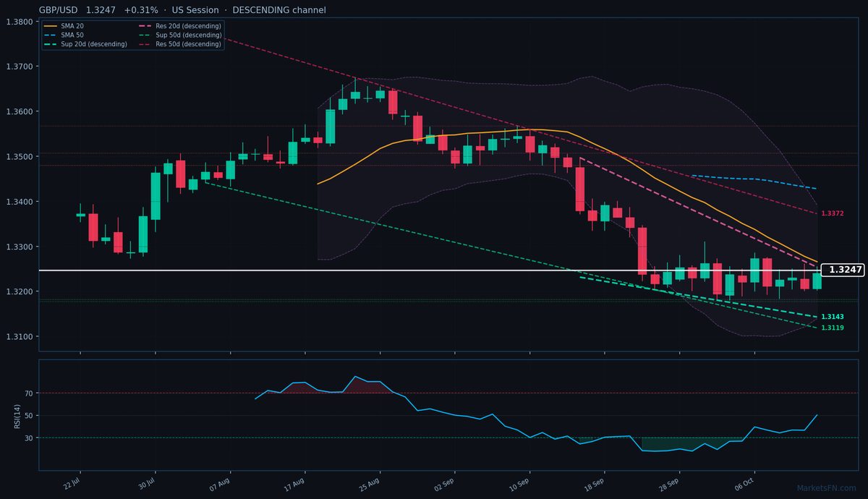Image resolution: width=868 pixels, height=499 pixels.
Task: Click the 1.3372 resistance price label
Action: 833,213
